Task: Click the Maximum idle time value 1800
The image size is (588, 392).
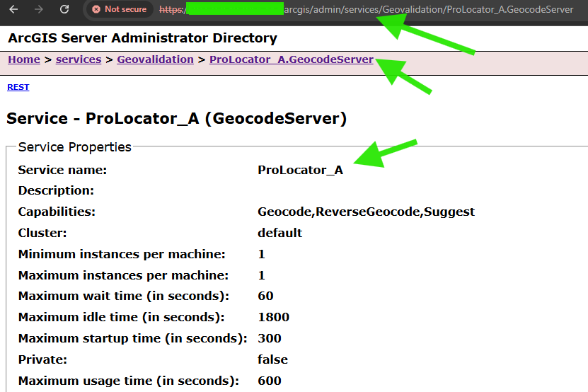Action: coord(273,317)
